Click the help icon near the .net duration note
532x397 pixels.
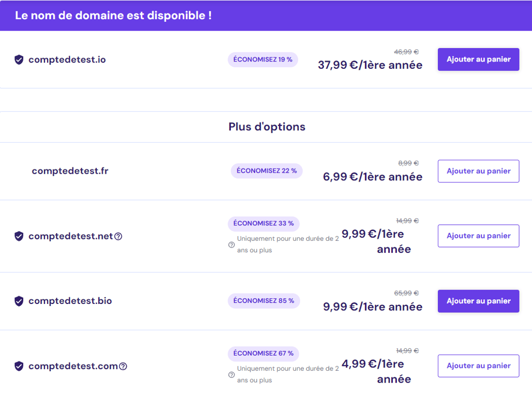click(231, 245)
